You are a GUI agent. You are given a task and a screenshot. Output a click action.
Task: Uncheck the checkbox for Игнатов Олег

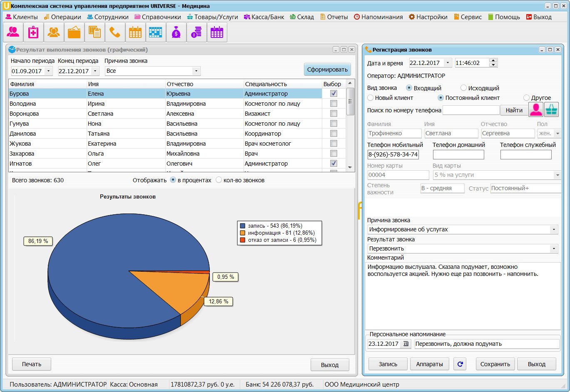(x=334, y=164)
